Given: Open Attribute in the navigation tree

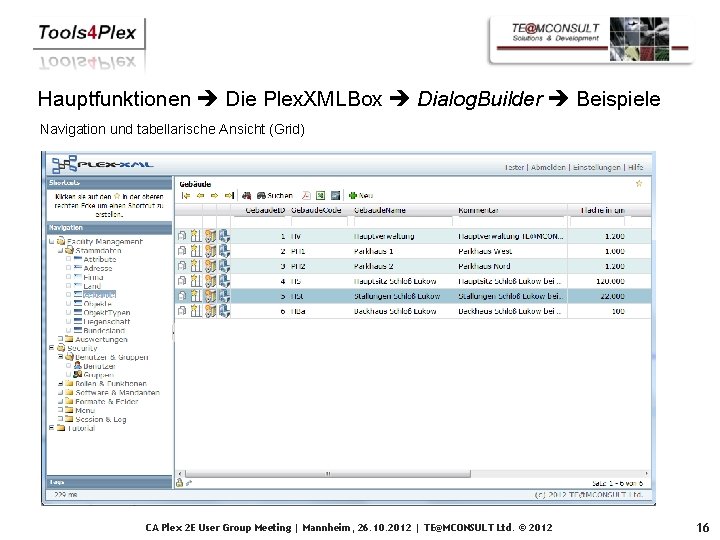Looking at the screenshot, I should click(x=100, y=259).
